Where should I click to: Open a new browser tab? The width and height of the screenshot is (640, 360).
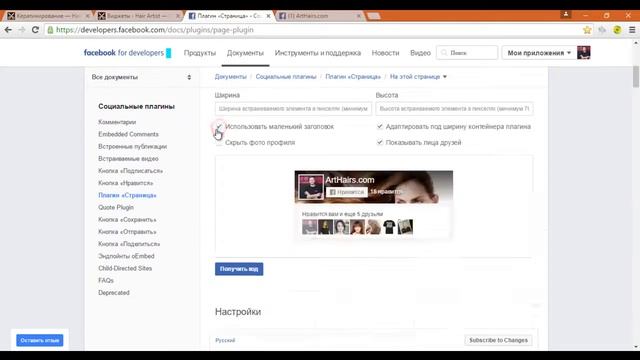coord(373,16)
